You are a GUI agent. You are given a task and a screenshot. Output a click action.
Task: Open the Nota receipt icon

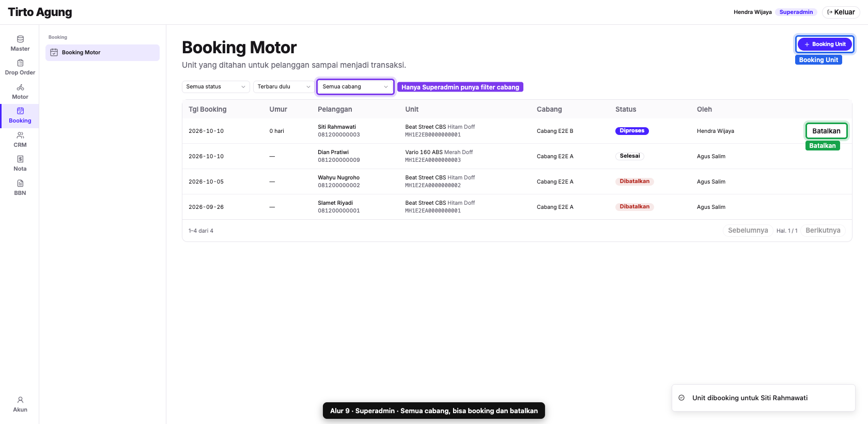pos(20,159)
